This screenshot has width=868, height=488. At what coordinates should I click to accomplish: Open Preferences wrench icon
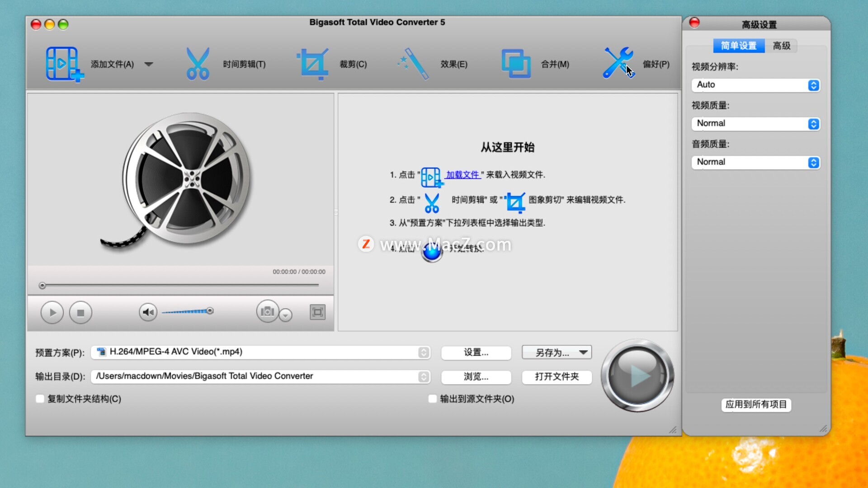point(618,63)
